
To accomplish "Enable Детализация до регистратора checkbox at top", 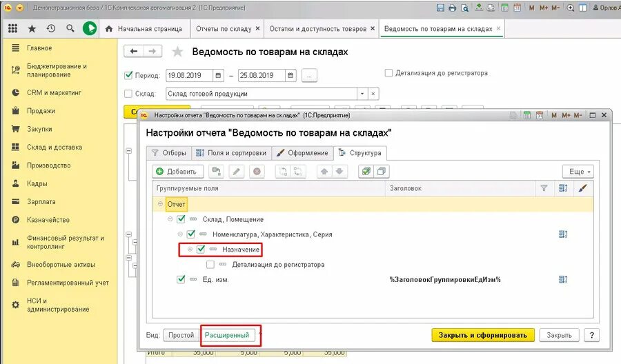I will [x=389, y=73].
